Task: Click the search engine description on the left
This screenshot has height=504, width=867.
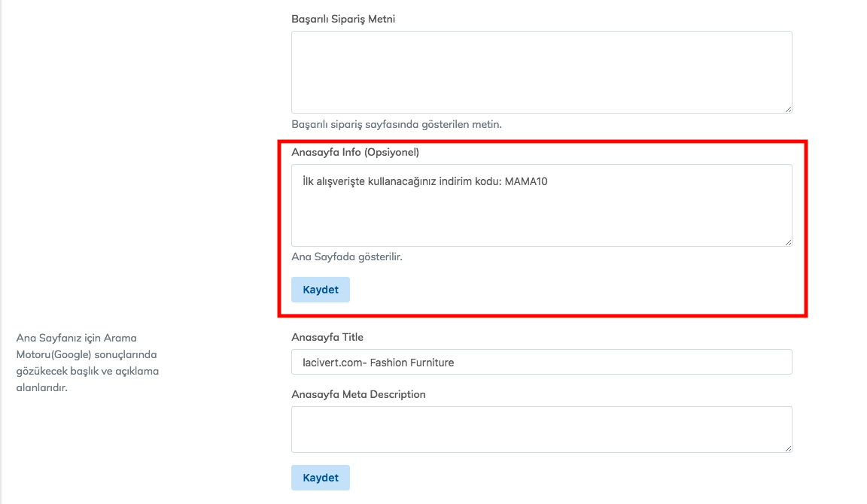Action: [87, 363]
